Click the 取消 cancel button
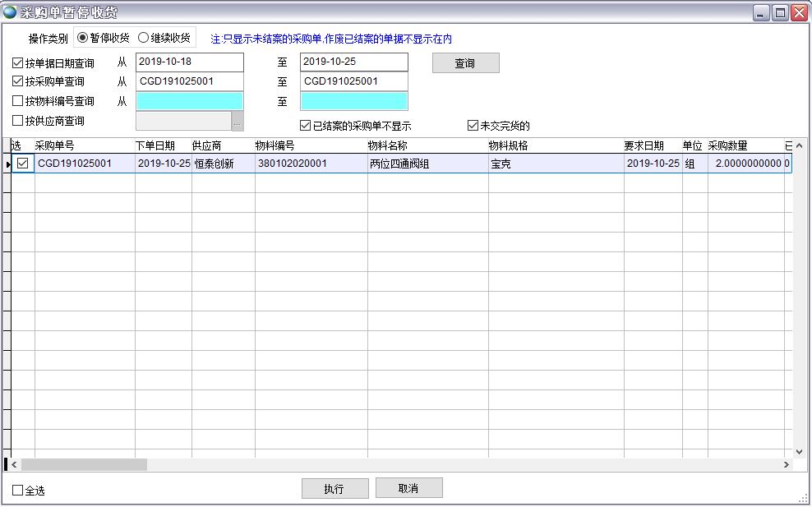Viewport: 812px width, 507px height. [408, 488]
